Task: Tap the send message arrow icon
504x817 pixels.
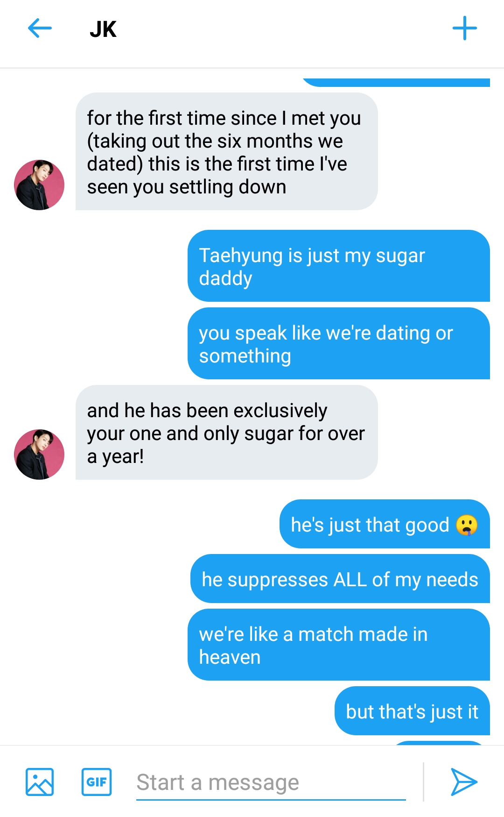Action: tap(463, 781)
